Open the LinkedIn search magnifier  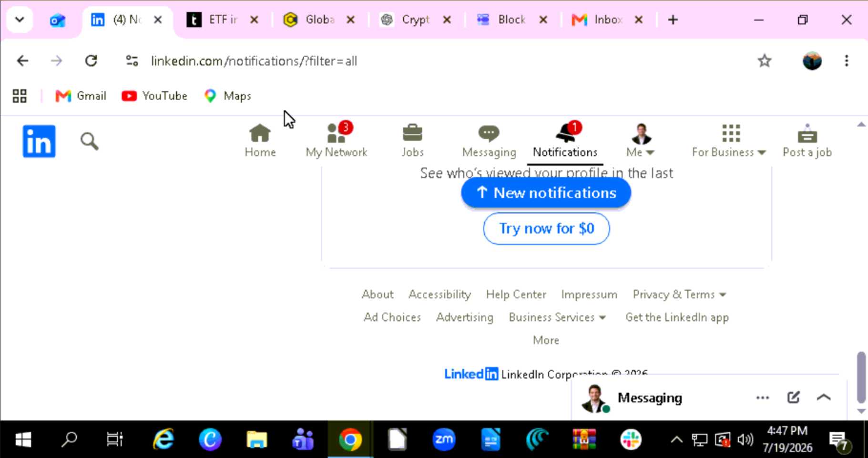point(89,142)
